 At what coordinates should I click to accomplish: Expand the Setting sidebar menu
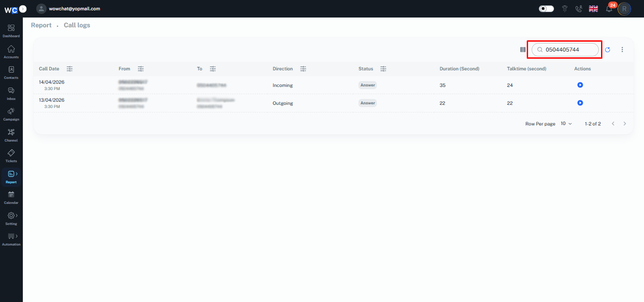tap(11, 218)
